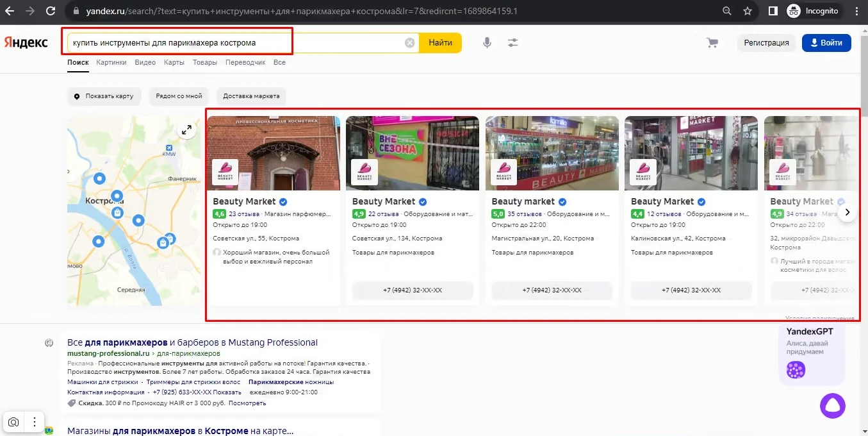
Task: Click the YandexGPT promo card
Action: click(812, 354)
